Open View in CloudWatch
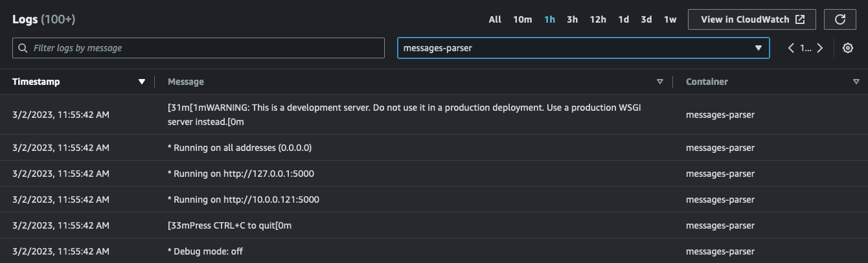Viewport: 868px width, 263px height. (x=753, y=19)
